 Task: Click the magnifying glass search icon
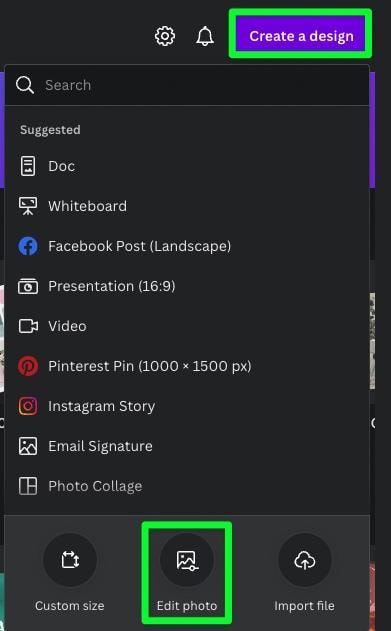[x=25, y=85]
